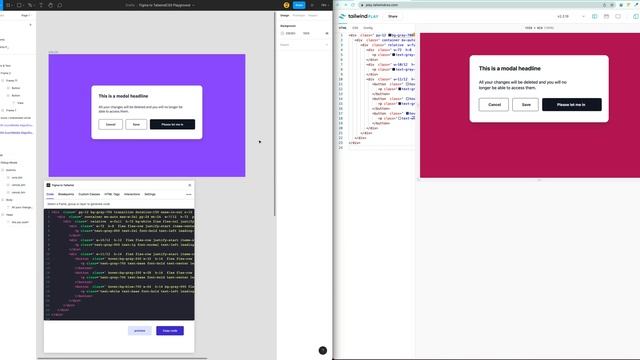This screenshot has height=360, width=640.
Task: Click the browser back arrow
Action: click(338, 5)
